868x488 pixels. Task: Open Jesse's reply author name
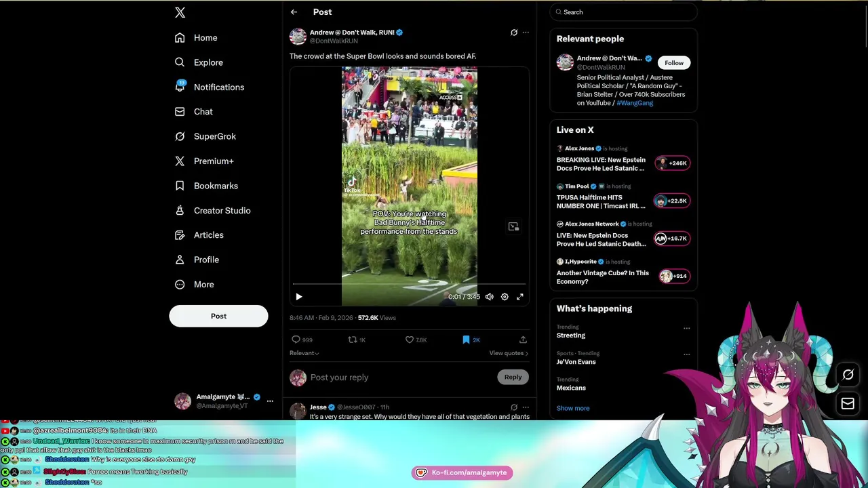tap(318, 407)
